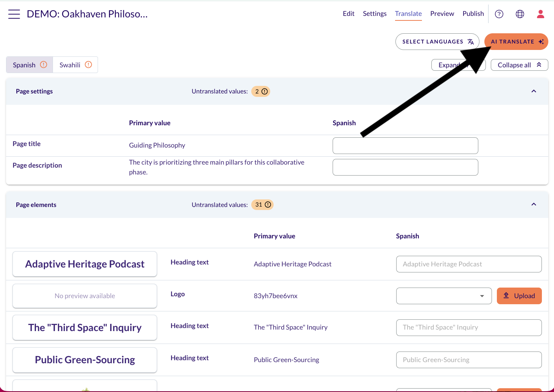Image resolution: width=554 pixels, height=392 pixels.
Task: Open the user account profile icon
Action: point(540,14)
